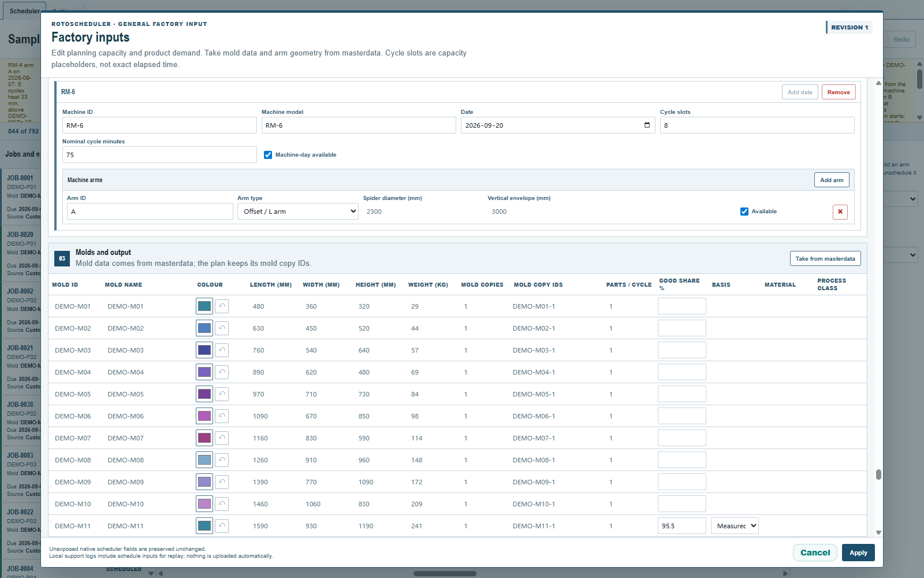
Task: Click Take from masterdata button
Action: pos(825,258)
